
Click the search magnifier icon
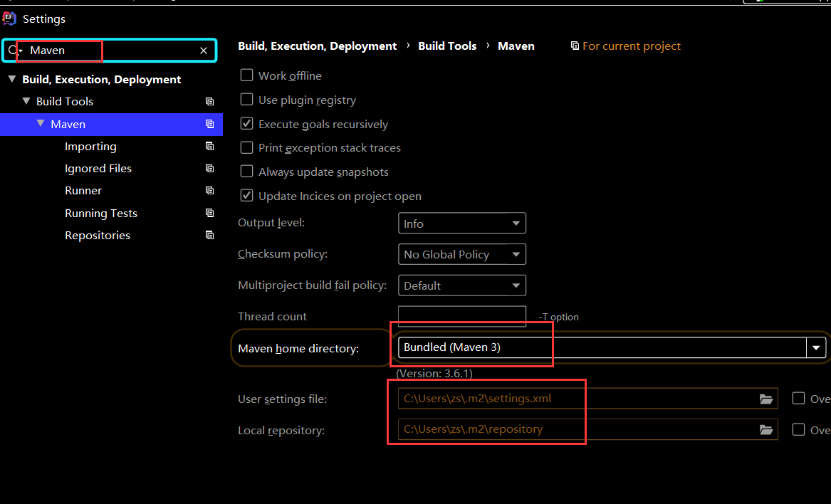coord(14,51)
